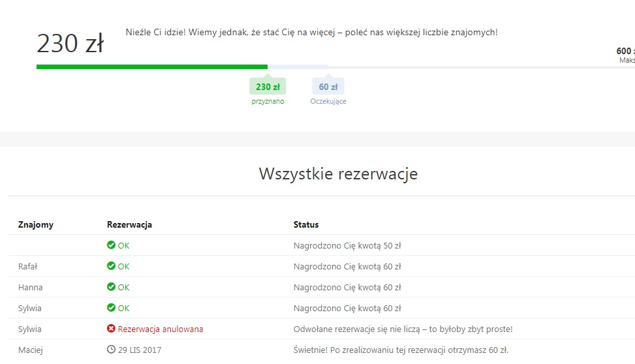Click the large 230 zł total amount
The height and width of the screenshot is (364, 635).
(x=70, y=43)
